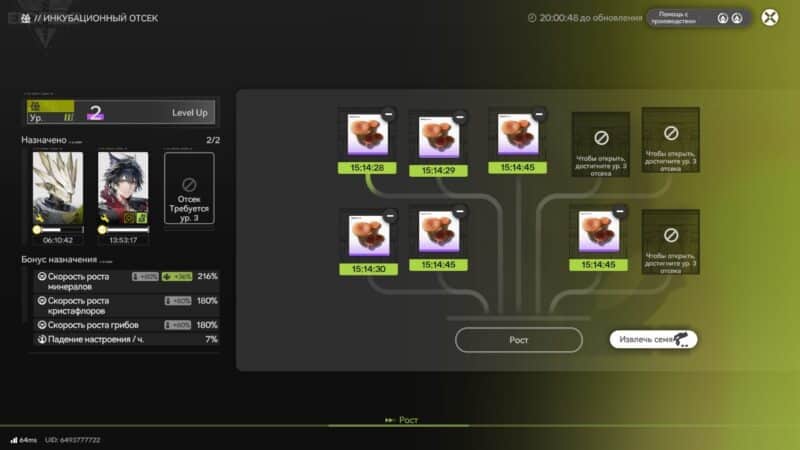Select dark-haired operator portrait card

123,186
